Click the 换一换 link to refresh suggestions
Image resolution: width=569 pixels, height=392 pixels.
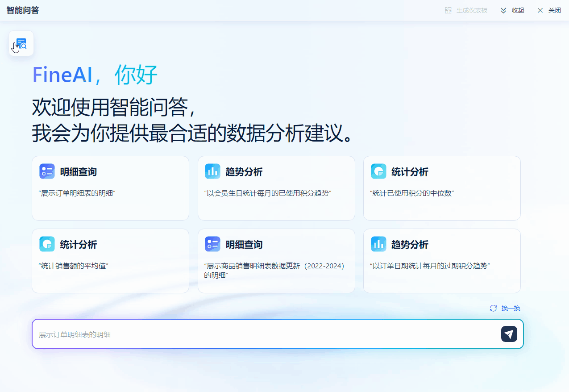[x=511, y=308]
